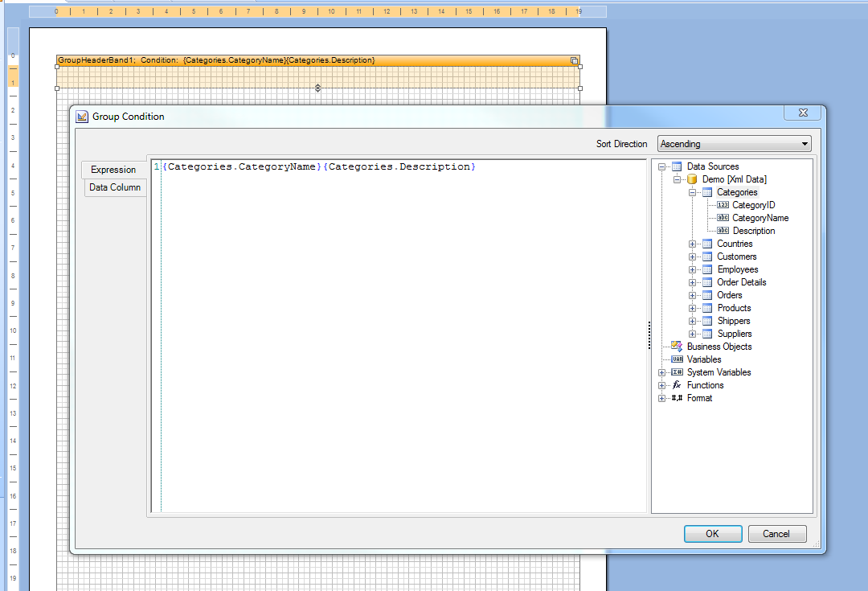Collapse the Data Sources node
The image size is (868, 591).
(661, 166)
